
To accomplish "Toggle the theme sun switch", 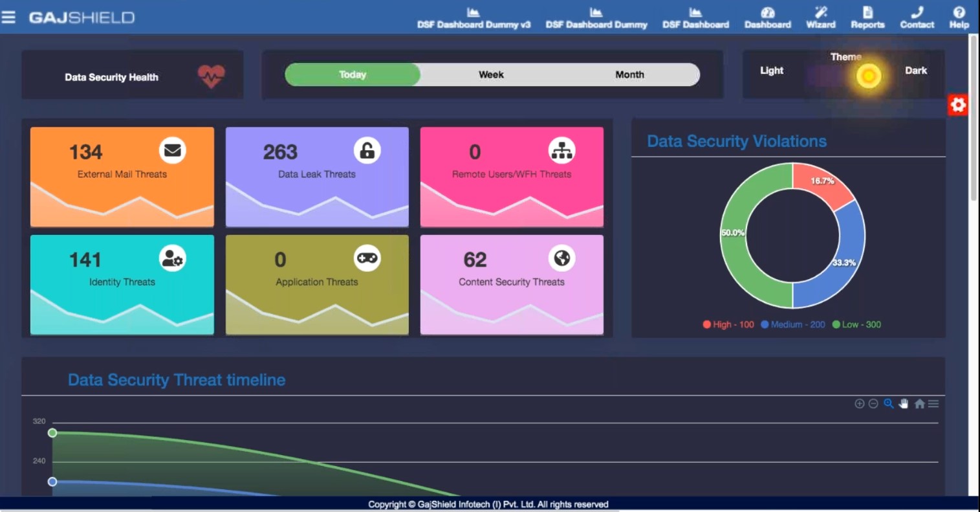I will [868, 76].
